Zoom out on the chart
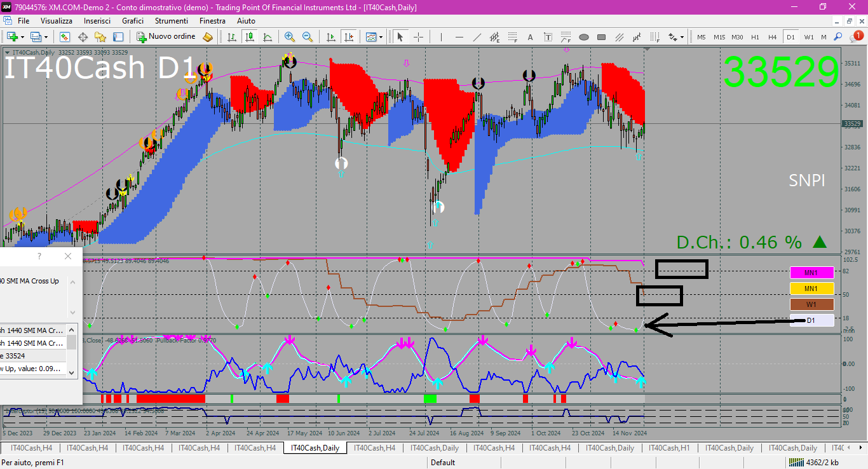The width and height of the screenshot is (868, 469). (308, 37)
